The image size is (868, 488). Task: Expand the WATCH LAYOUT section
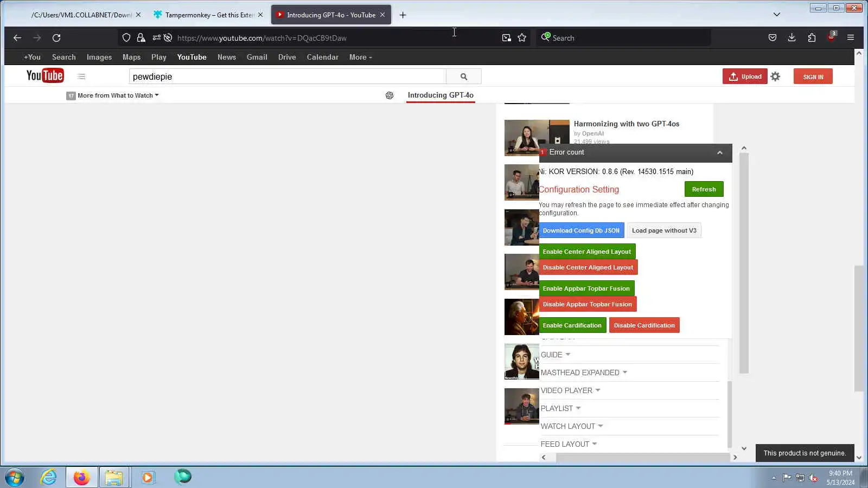[572, 426]
